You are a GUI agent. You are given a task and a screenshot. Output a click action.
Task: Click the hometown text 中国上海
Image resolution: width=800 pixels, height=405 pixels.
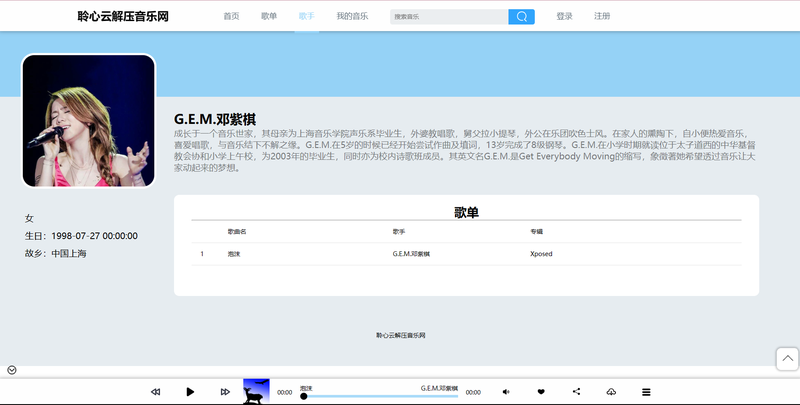click(x=69, y=253)
